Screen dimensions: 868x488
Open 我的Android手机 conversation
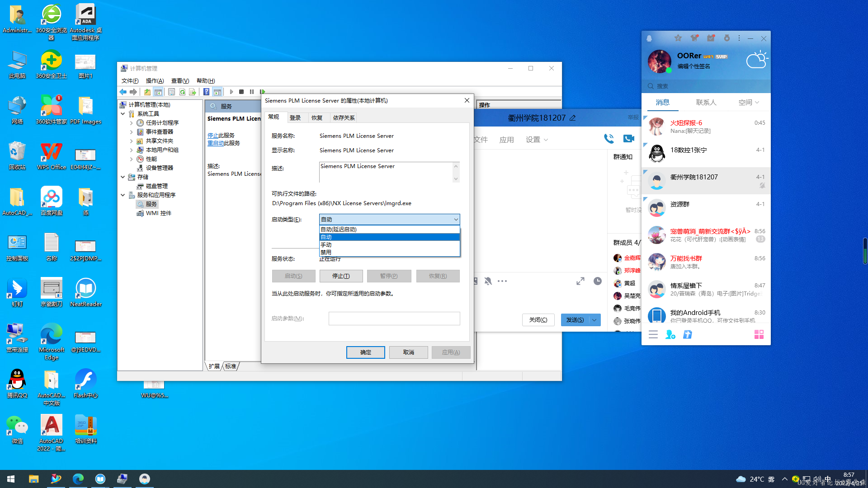coord(706,315)
